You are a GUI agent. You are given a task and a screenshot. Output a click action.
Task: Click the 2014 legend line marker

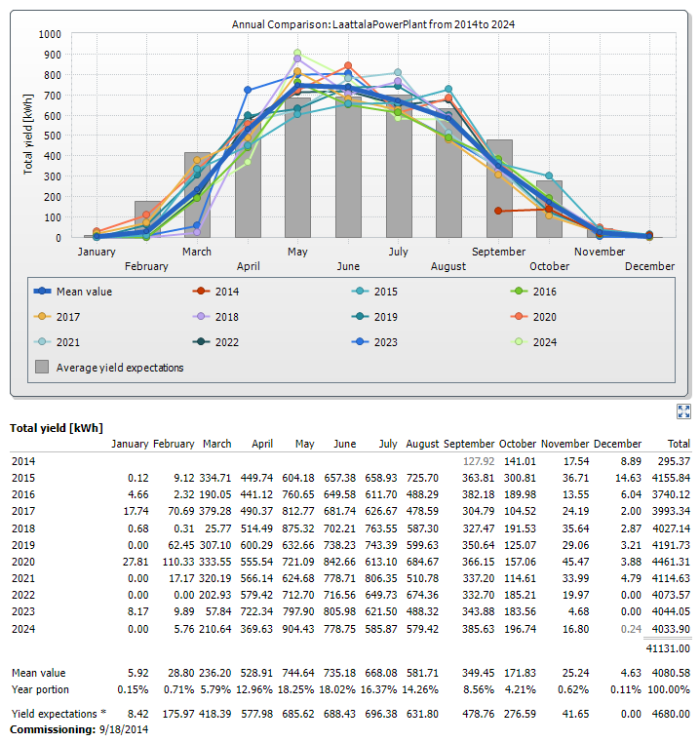(199, 292)
